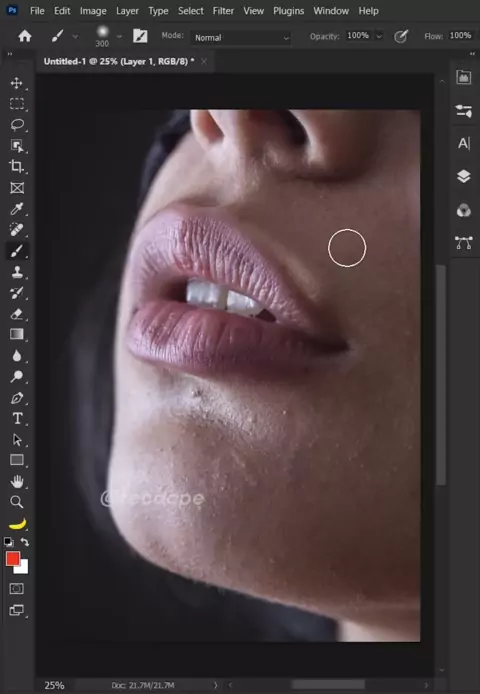480x694 pixels.
Task: Toggle pressure for opacity button
Action: coord(401,37)
